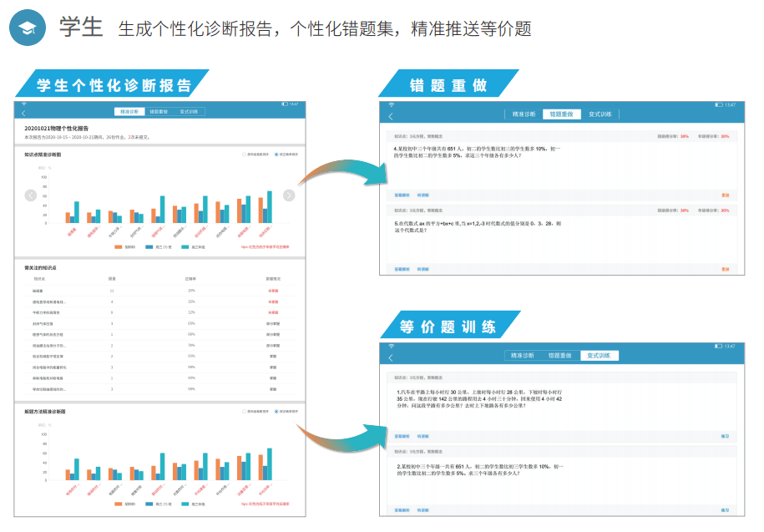764x532 pixels.
Task: Open 错题重做 tab in the diagnostic report screen
Action: [x=159, y=111]
